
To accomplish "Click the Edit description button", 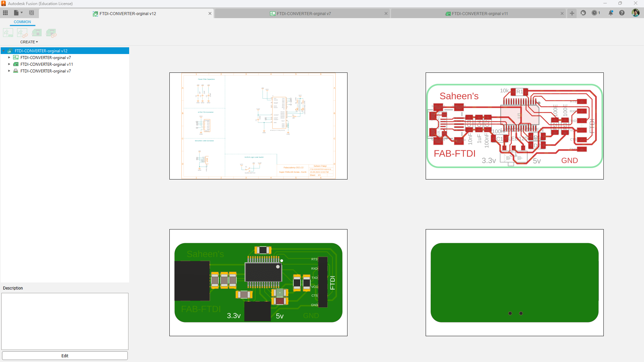I will [65, 356].
